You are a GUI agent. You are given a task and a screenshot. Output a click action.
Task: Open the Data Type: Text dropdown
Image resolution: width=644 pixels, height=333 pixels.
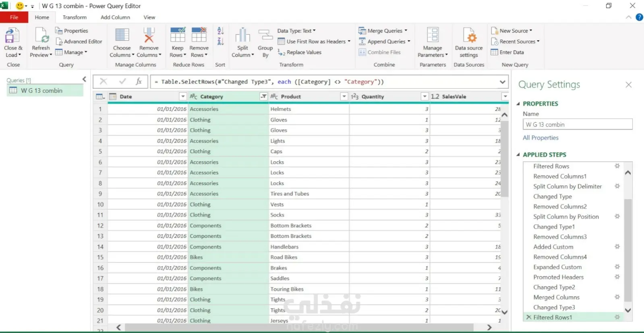tap(296, 31)
